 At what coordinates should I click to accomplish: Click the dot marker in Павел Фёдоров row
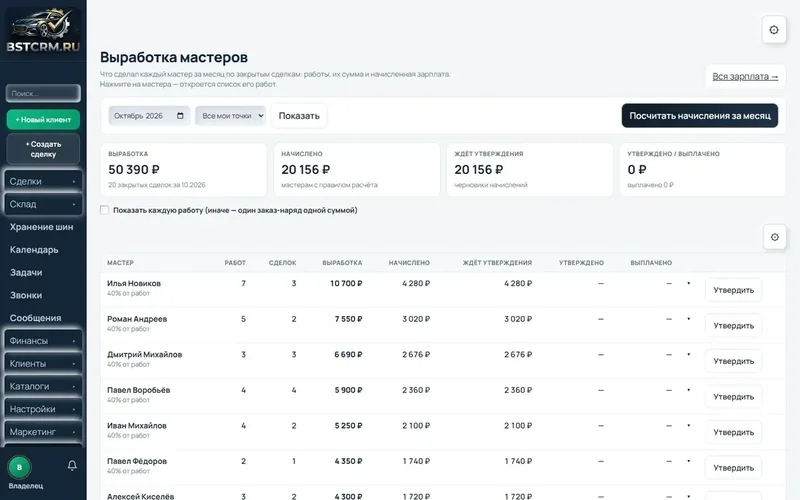point(688,461)
